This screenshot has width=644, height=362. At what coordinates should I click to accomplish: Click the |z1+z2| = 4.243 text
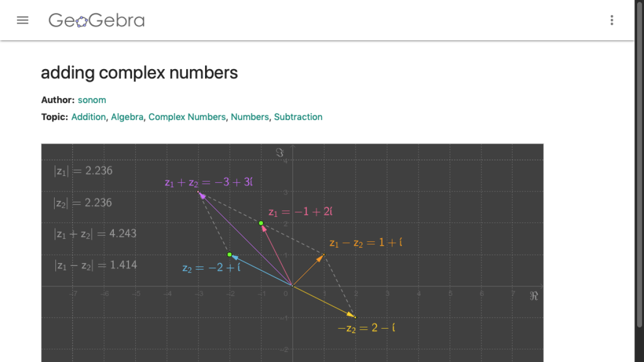(95, 233)
